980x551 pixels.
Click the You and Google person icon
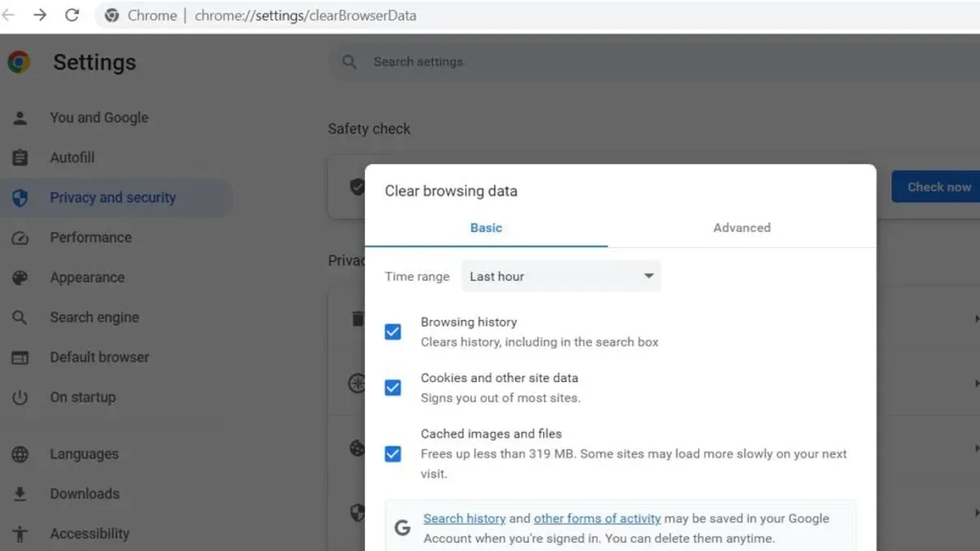pos(20,118)
